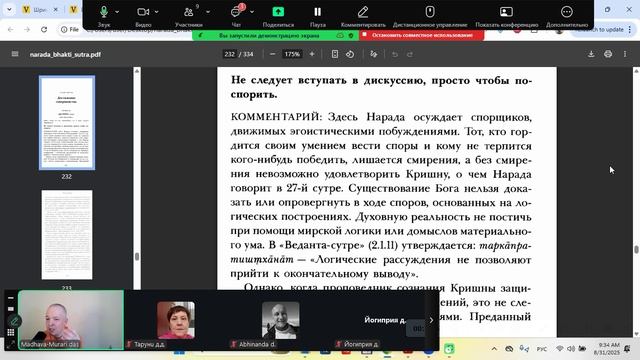This screenshot has width=640, height=360.
Task: Click the File site info chip
Action: click(x=70, y=29)
